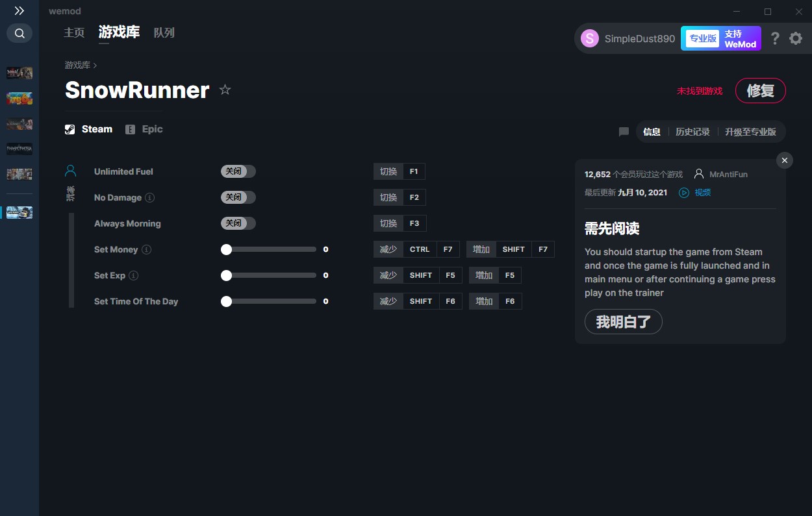Go to the 主页 tab
Screen dimensions: 812x516
coord(74,32)
